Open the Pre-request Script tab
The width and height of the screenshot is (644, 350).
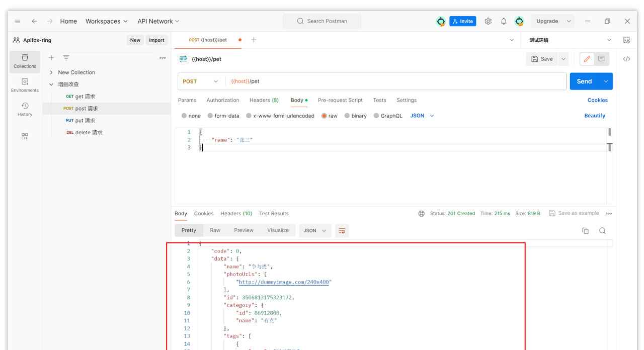(340, 100)
